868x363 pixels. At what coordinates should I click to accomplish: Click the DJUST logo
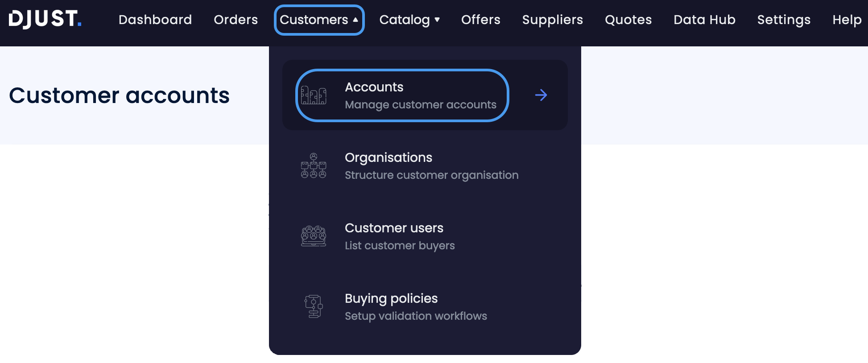click(45, 19)
